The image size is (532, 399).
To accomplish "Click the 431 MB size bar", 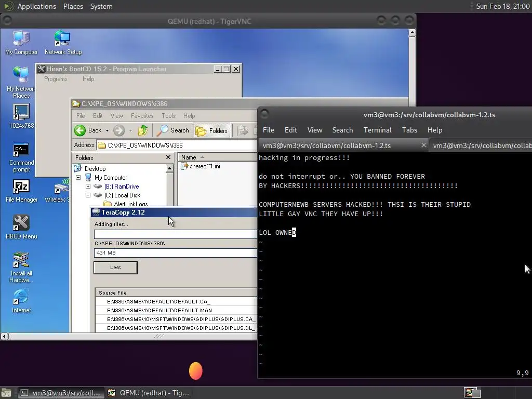I will (176, 253).
